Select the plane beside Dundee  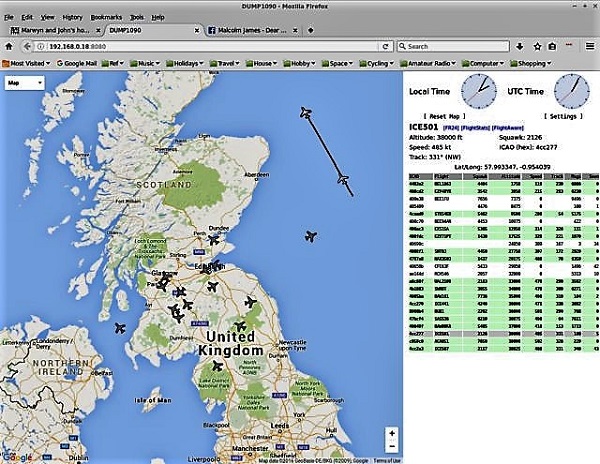(x=214, y=240)
